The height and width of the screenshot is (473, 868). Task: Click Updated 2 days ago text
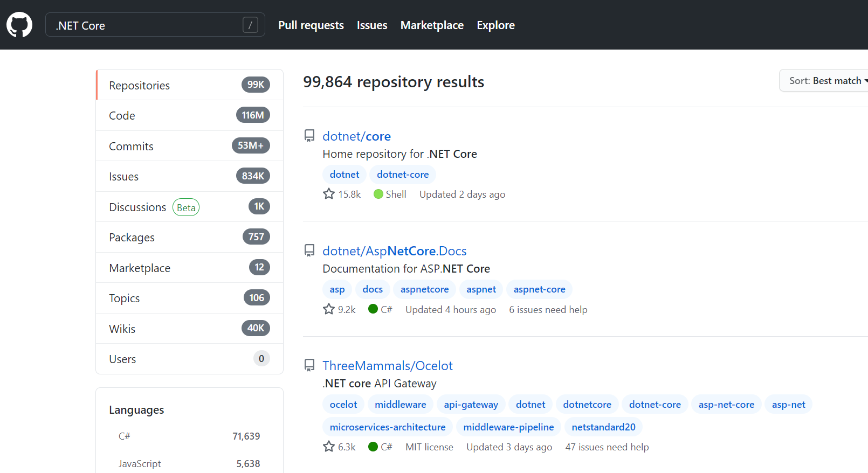[462, 194]
